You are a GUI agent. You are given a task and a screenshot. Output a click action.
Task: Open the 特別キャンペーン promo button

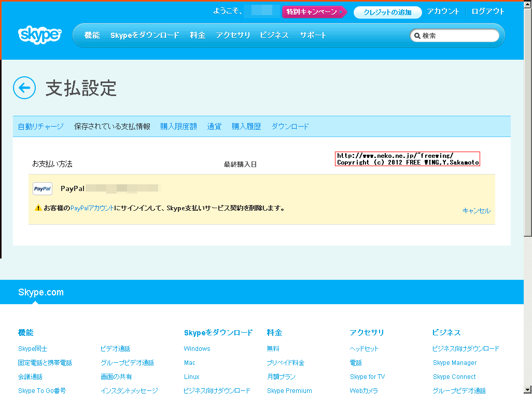(x=313, y=12)
